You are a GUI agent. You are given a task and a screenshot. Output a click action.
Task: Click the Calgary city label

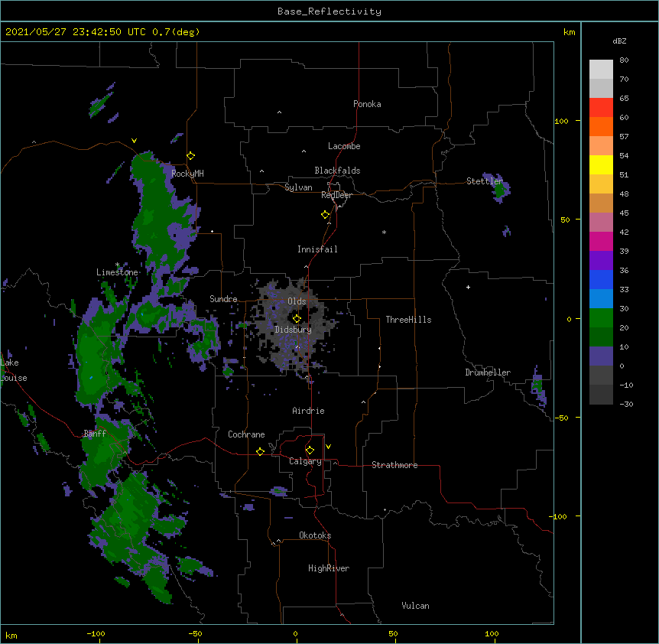pyautogui.click(x=305, y=461)
